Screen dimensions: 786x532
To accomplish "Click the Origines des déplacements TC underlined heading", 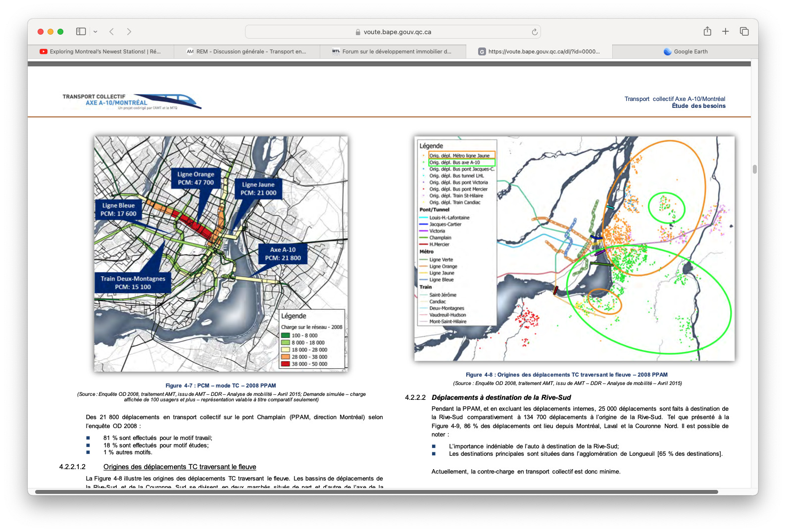I will tap(180, 467).
